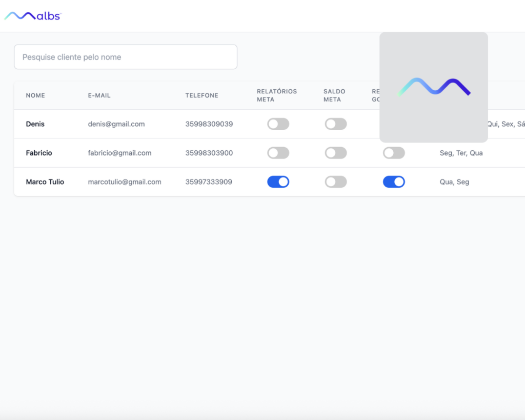Select the name Marco Tulio
The image size is (525, 420).
coord(45,182)
